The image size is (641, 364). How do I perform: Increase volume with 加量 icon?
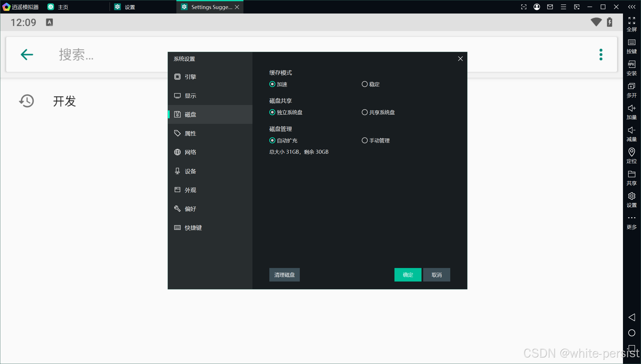(631, 112)
